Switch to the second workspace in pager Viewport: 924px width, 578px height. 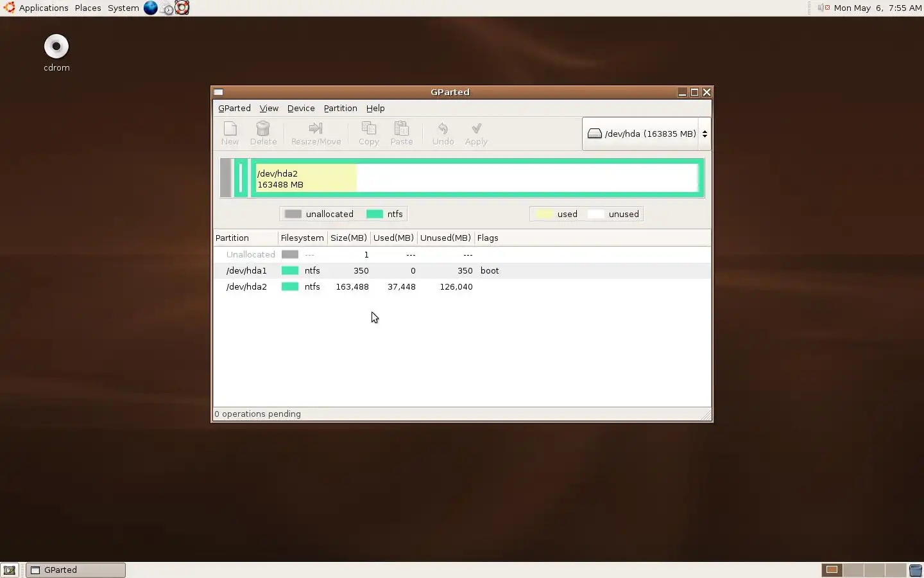853,570
